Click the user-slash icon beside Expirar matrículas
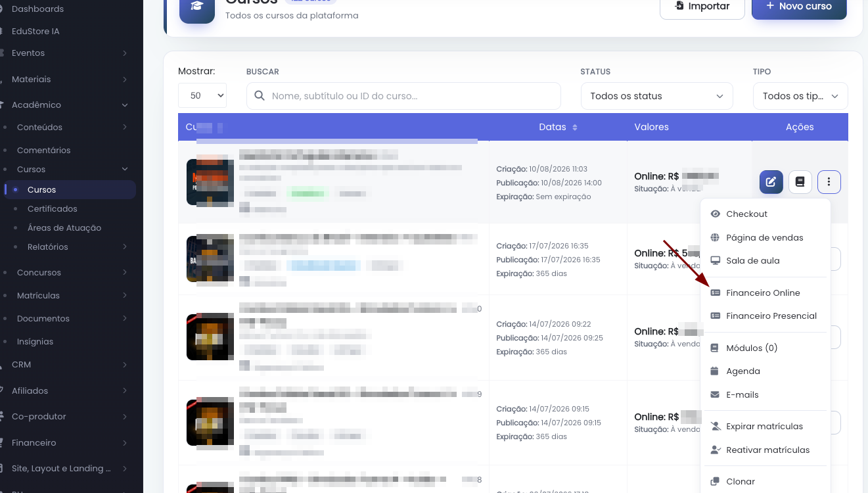868x493 pixels. coord(716,427)
